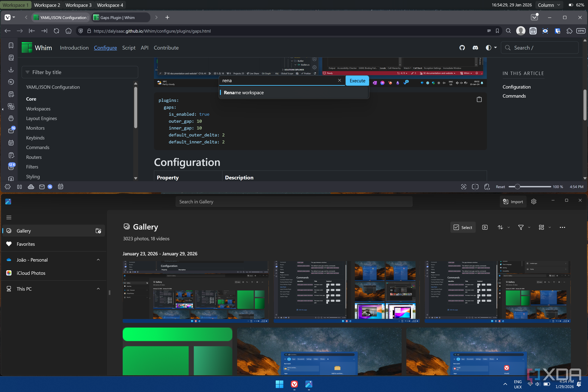The image size is (588, 392).
Task: Toggle Whim site dark/light theme
Action: 491,48
